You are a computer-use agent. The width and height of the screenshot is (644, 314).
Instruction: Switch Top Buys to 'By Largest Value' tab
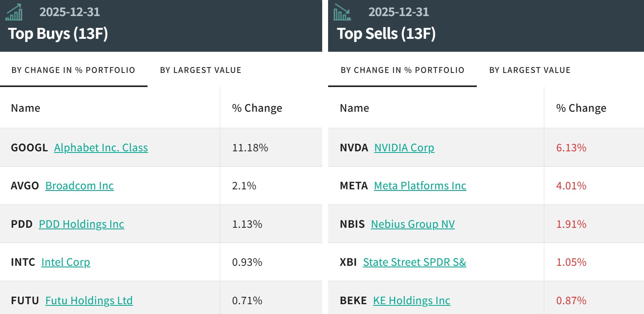click(201, 70)
